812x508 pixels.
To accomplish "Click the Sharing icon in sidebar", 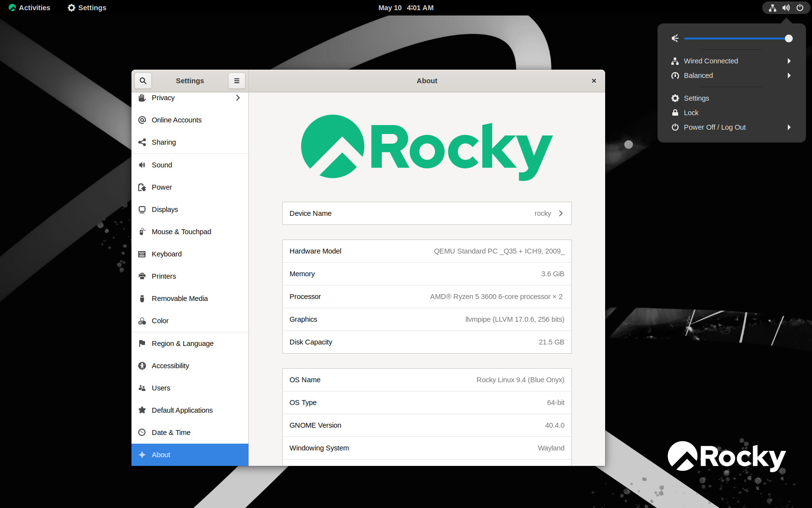I will tap(142, 142).
